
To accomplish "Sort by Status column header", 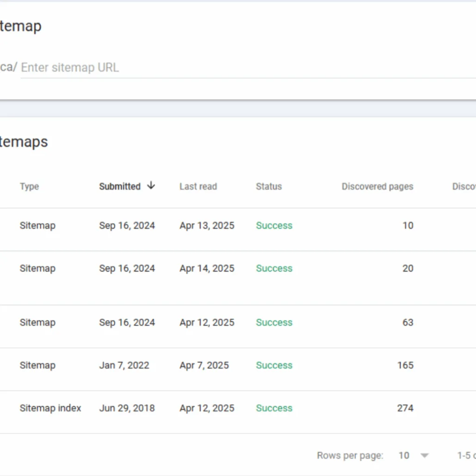I will [x=269, y=186].
